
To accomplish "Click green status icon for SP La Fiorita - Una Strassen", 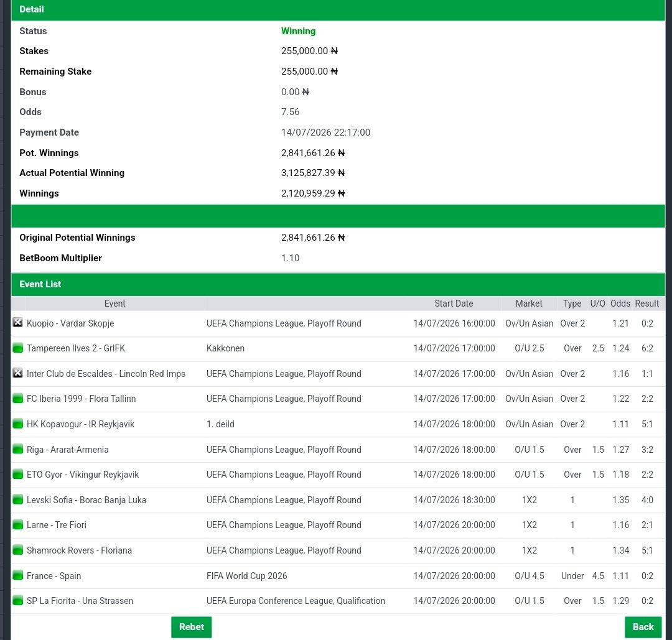I will tap(17, 601).
